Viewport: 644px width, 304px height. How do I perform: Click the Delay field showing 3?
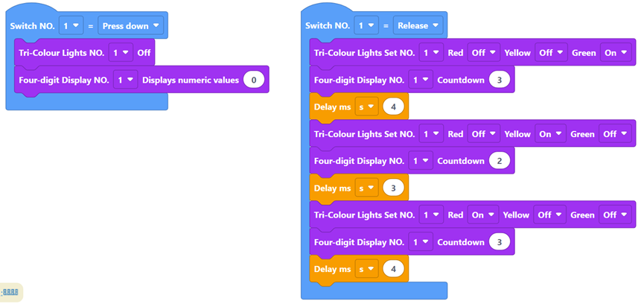coord(393,189)
